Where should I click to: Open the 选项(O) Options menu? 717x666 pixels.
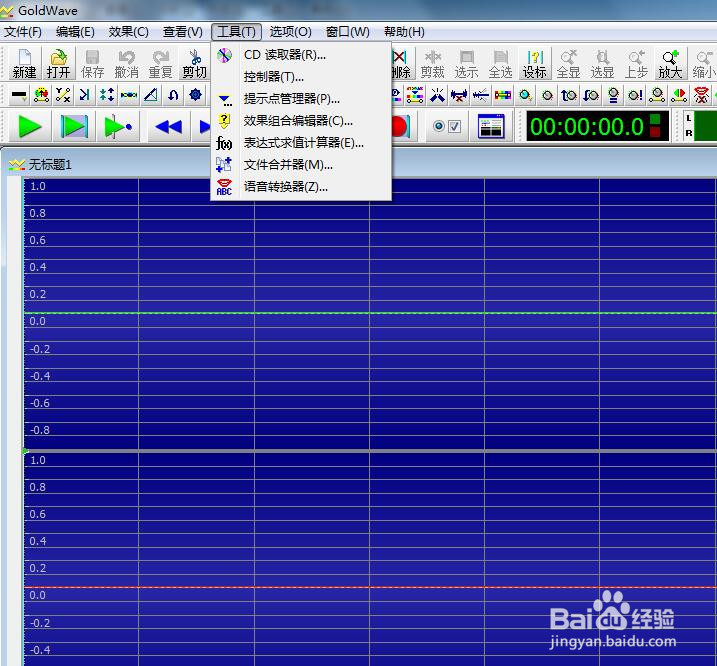pyautogui.click(x=290, y=32)
